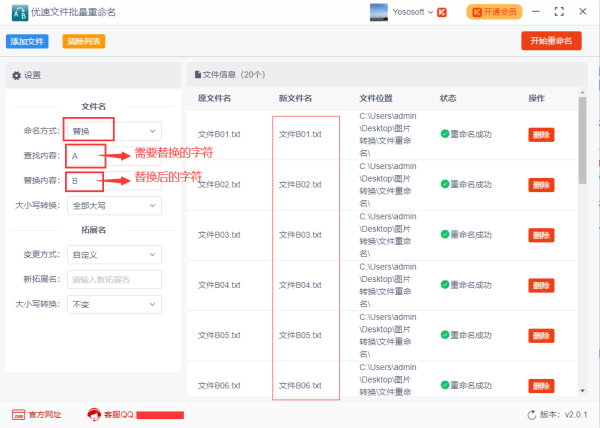Click the 查找内容 search text field

[x=112, y=156]
